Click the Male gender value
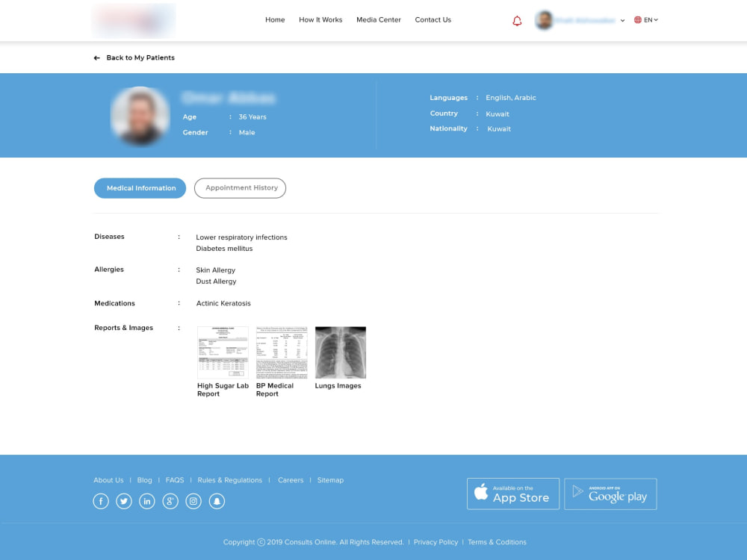Viewport: 747px width, 560px height. click(x=247, y=132)
